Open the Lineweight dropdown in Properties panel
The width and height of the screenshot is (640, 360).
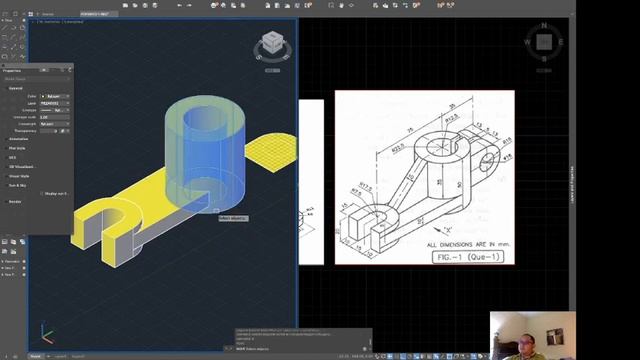[55, 124]
